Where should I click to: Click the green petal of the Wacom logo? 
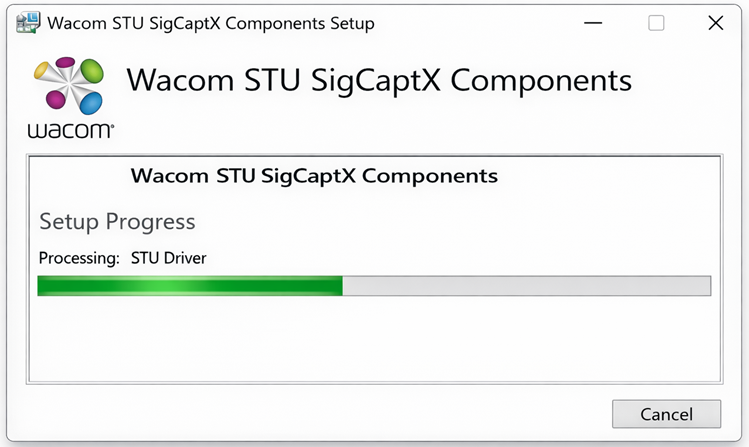pos(91,71)
